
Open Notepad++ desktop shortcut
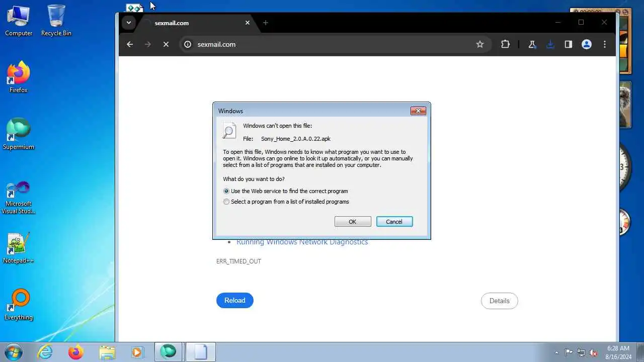(x=19, y=248)
